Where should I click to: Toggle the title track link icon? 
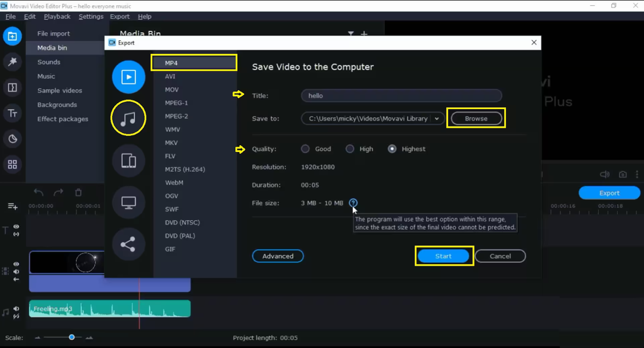16,234
